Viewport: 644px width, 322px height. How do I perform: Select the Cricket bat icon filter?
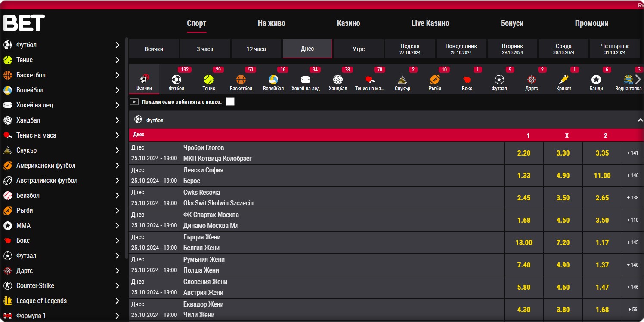click(x=563, y=80)
